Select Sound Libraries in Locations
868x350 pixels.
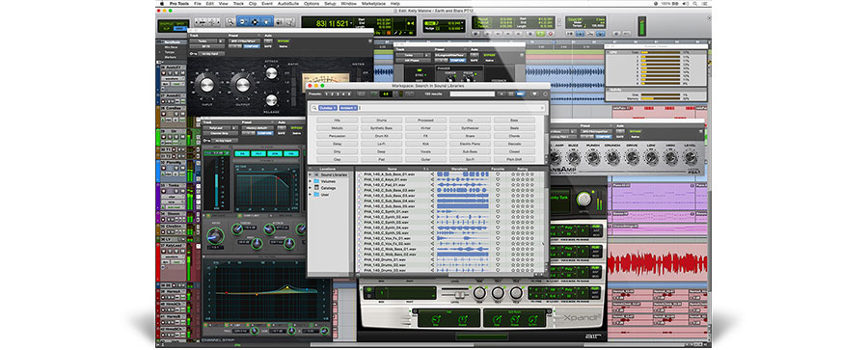334,175
